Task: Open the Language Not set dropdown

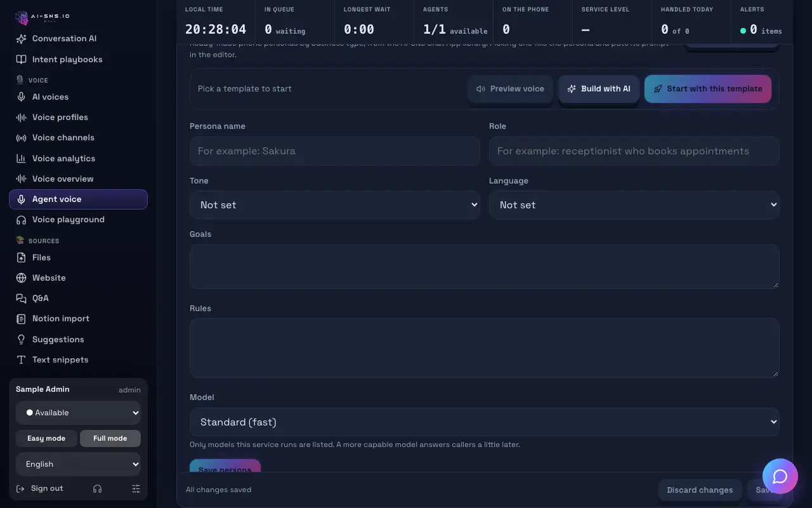Action: (x=634, y=205)
